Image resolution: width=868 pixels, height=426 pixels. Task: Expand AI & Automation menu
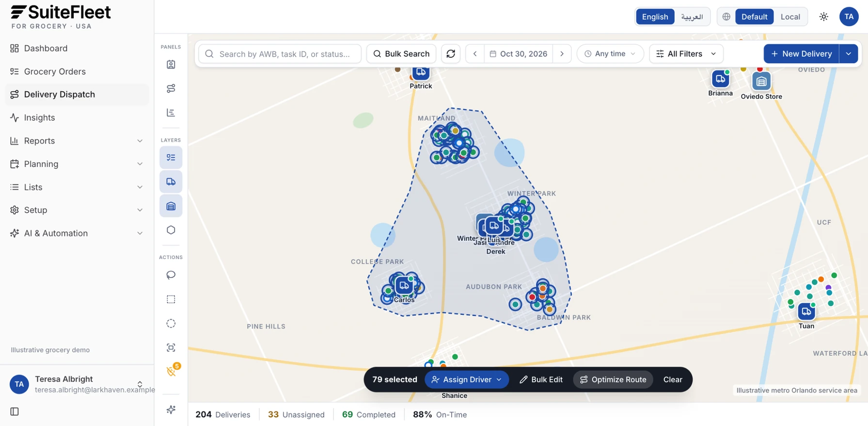point(77,233)
